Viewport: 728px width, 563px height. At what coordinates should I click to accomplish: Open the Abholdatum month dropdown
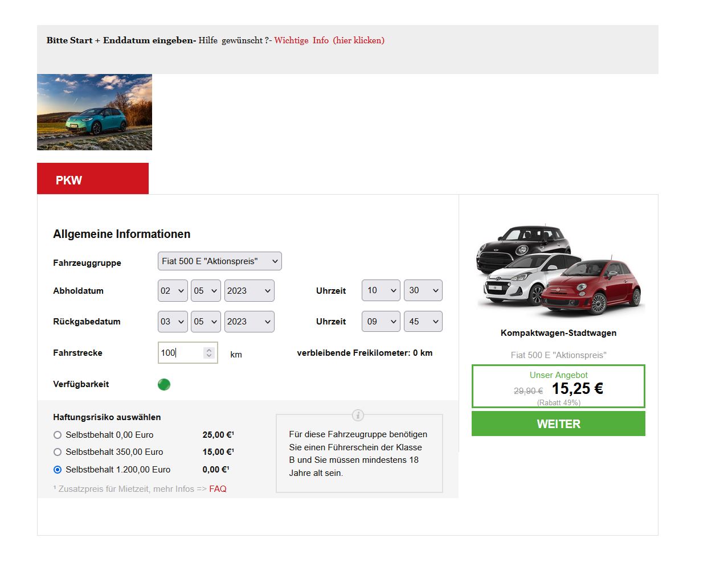tap(206, 290)
